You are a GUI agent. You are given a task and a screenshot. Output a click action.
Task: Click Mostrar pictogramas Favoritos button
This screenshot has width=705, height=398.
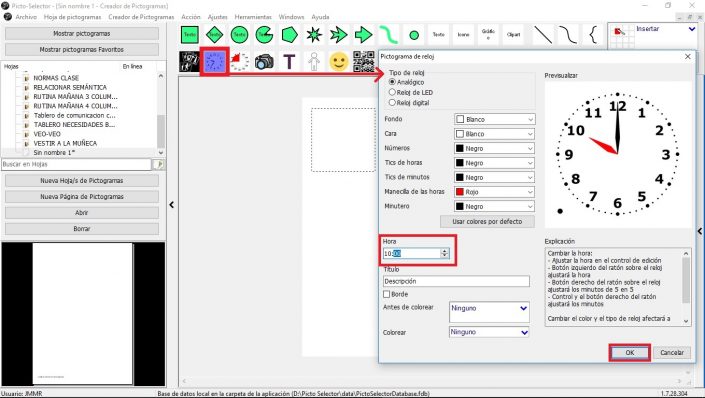(x=82, y=49)
